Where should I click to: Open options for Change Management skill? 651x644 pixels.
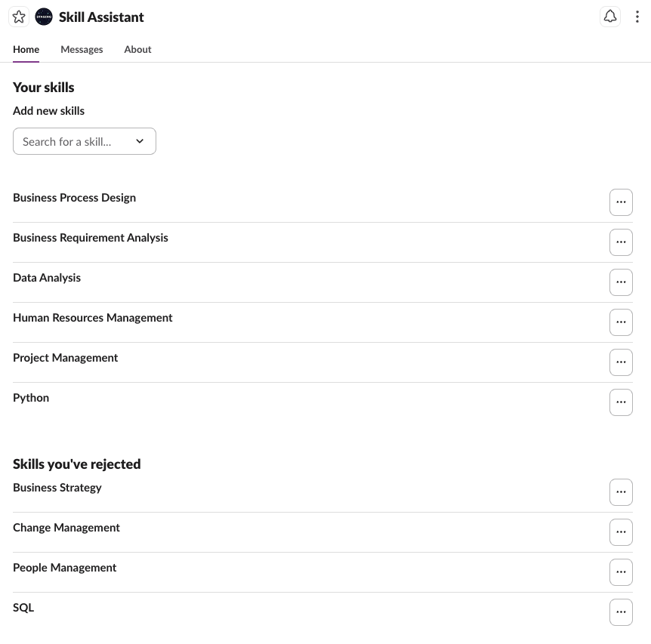(x=621, y=532)
